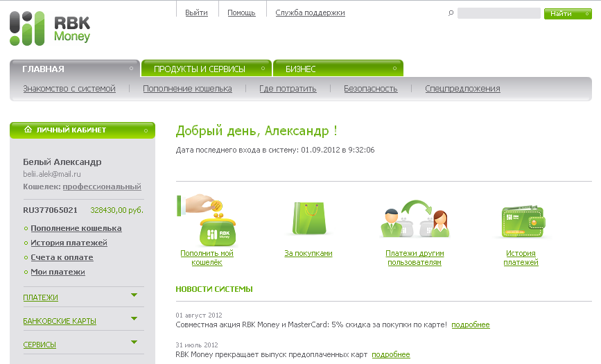
Task: Click the green shopping bag icon
Action: pyautogui.click(x=309, y=218)
